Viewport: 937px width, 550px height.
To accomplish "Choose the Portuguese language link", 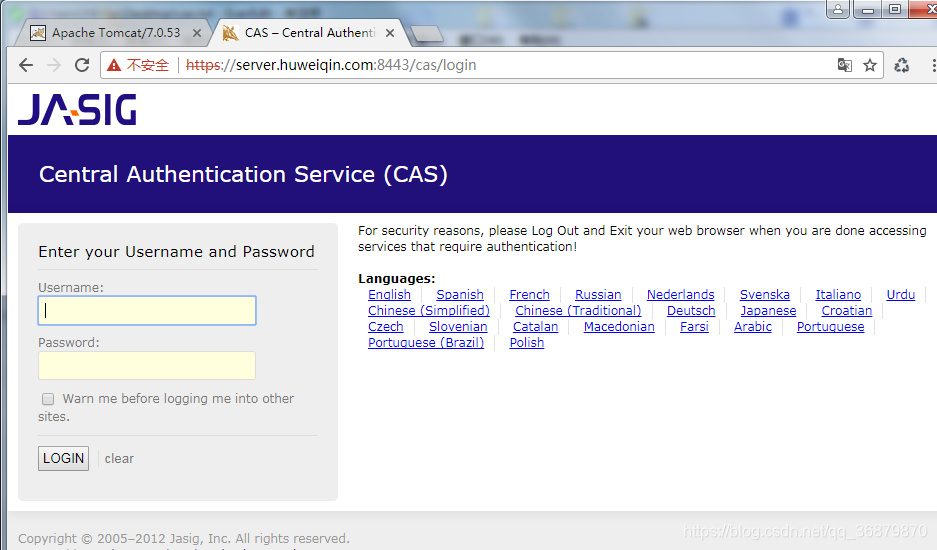I will 831,327.
